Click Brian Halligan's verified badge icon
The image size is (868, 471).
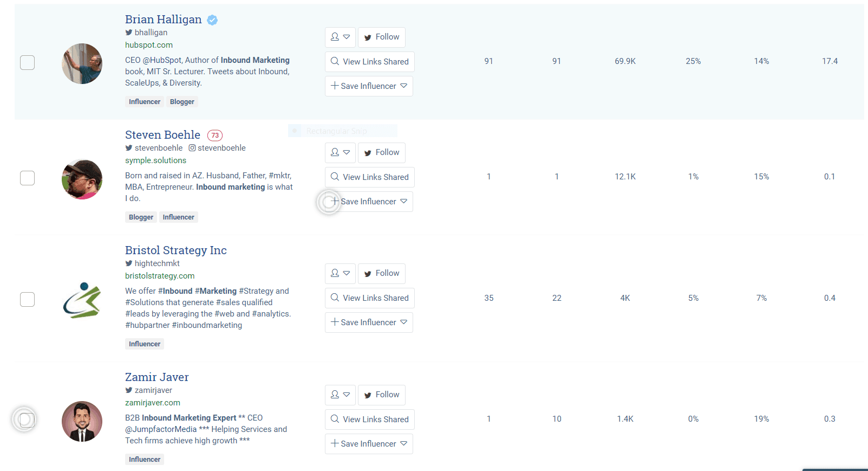coord(213,20)
